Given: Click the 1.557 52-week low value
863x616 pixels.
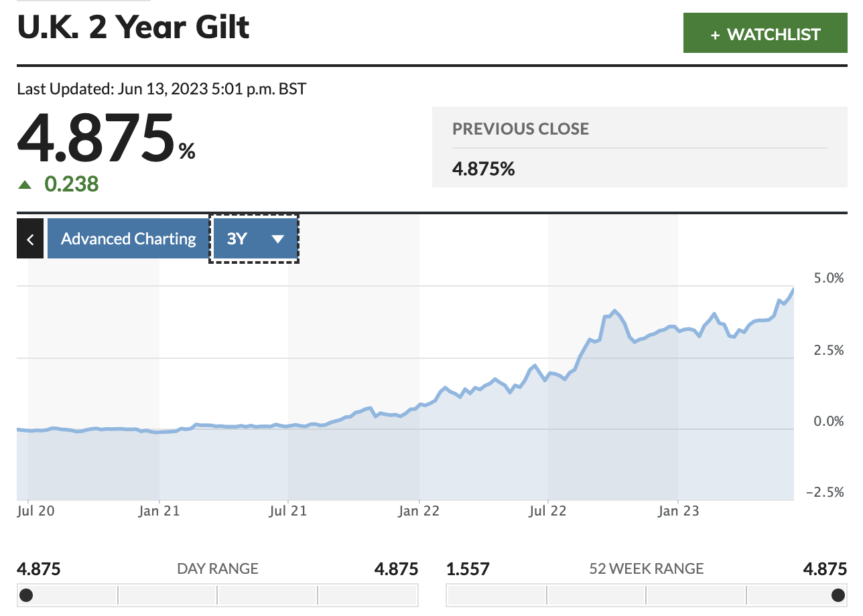Looking at the screenshot, I should click(468, 569).
